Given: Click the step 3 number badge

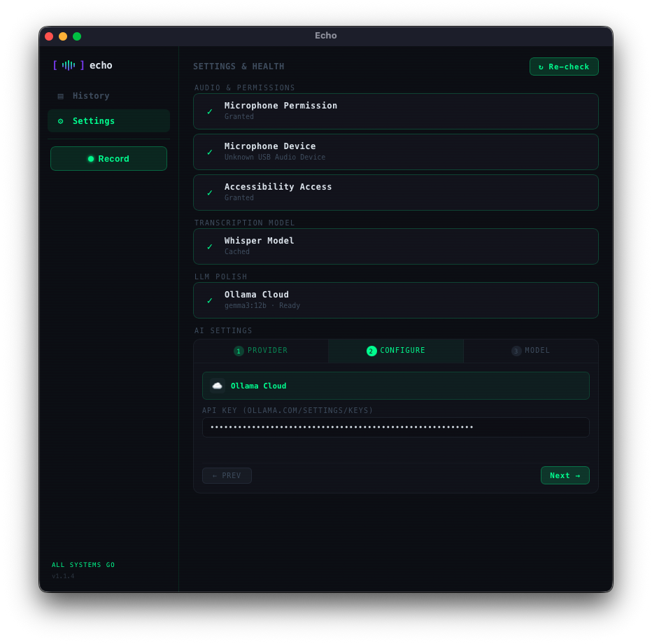Looking at the screenshot, I should (516, 351).
